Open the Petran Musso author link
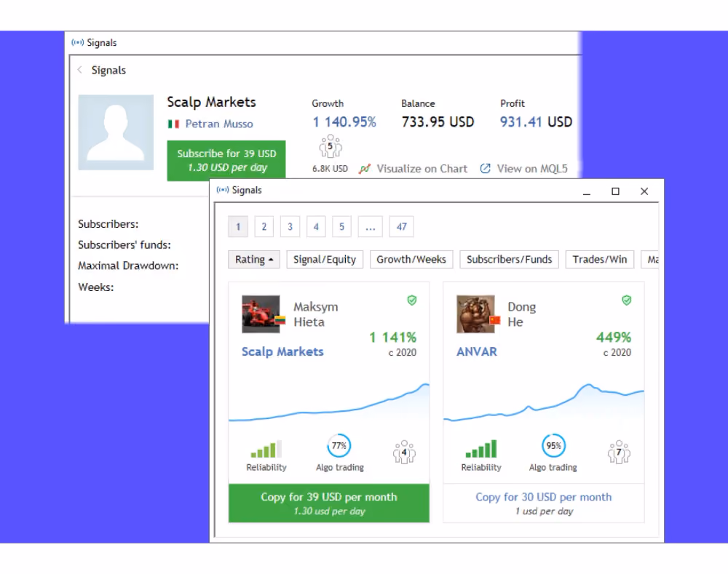The image size is (728, 574). (x=219, y=124)
